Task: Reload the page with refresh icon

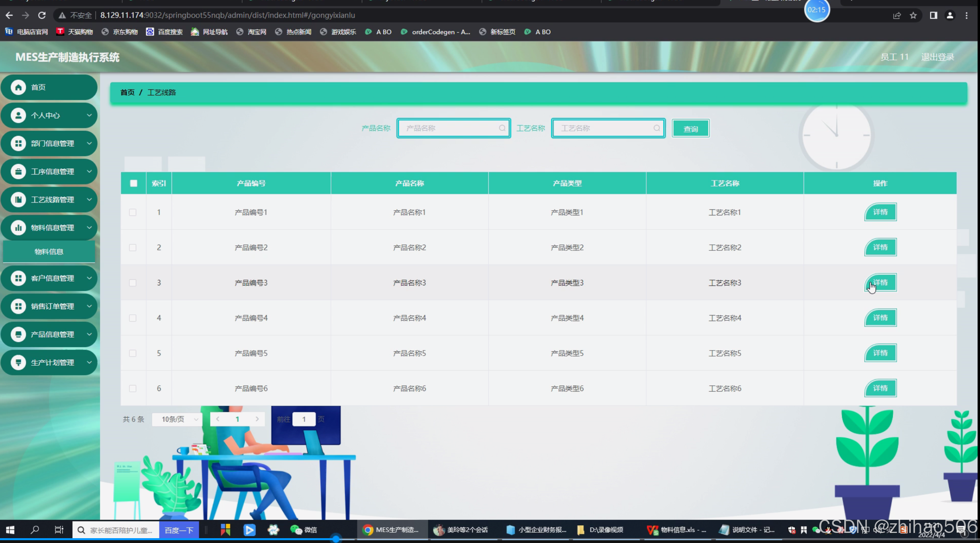Action: [42, 15]
